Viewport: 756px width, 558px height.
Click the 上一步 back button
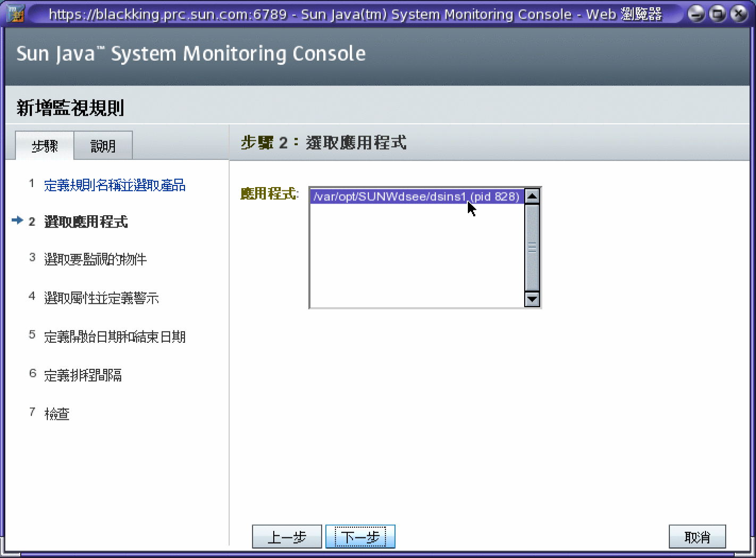pyautogui.click(x=287, y=537)
